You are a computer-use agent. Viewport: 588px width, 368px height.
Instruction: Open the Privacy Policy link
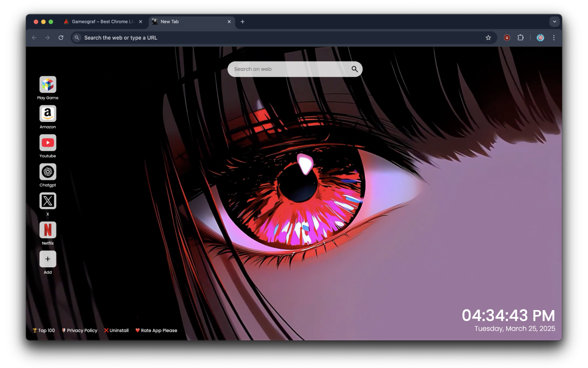(x=81, y=330)
